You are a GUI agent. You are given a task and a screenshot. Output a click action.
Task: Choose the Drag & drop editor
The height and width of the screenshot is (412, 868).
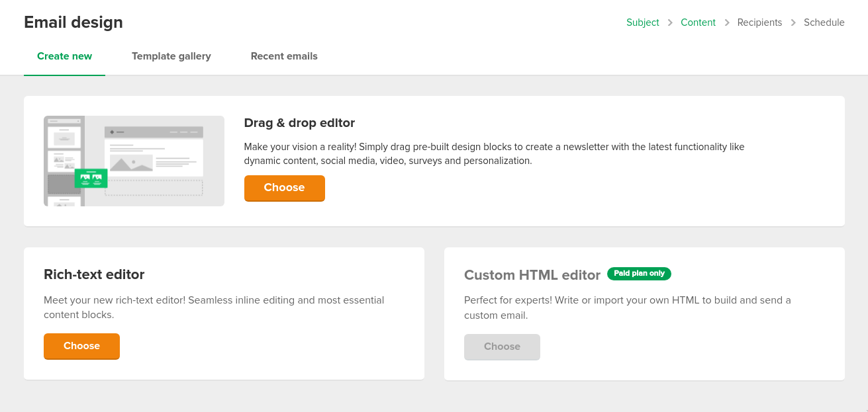click(x=284, y=188)
